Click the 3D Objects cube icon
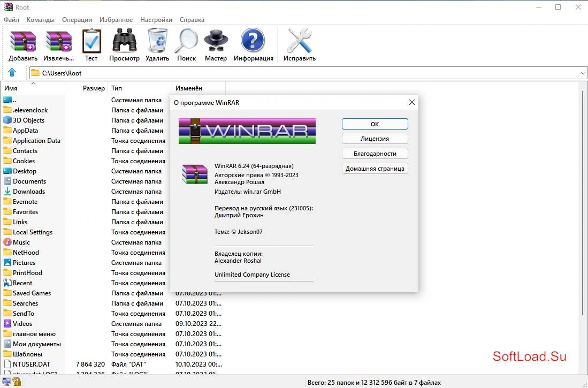 7,120
